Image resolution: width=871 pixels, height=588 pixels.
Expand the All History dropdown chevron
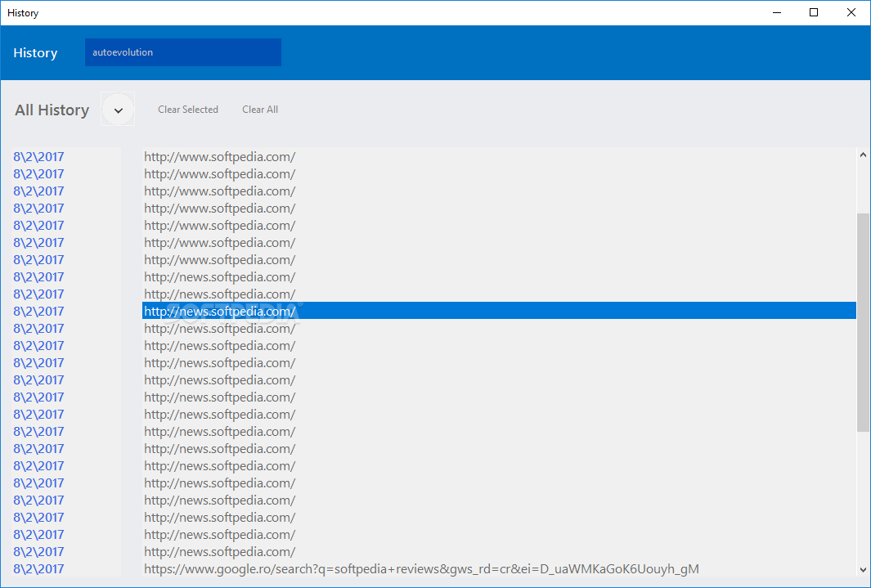pyautogui.click(x=118, y=110)
